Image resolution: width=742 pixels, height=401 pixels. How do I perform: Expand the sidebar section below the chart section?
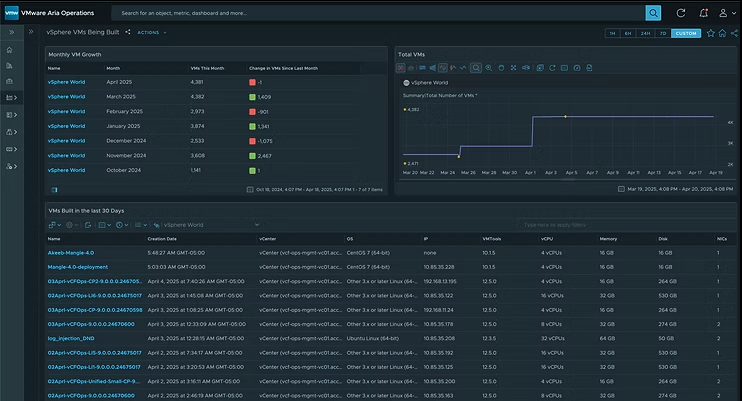coord(12,115)
